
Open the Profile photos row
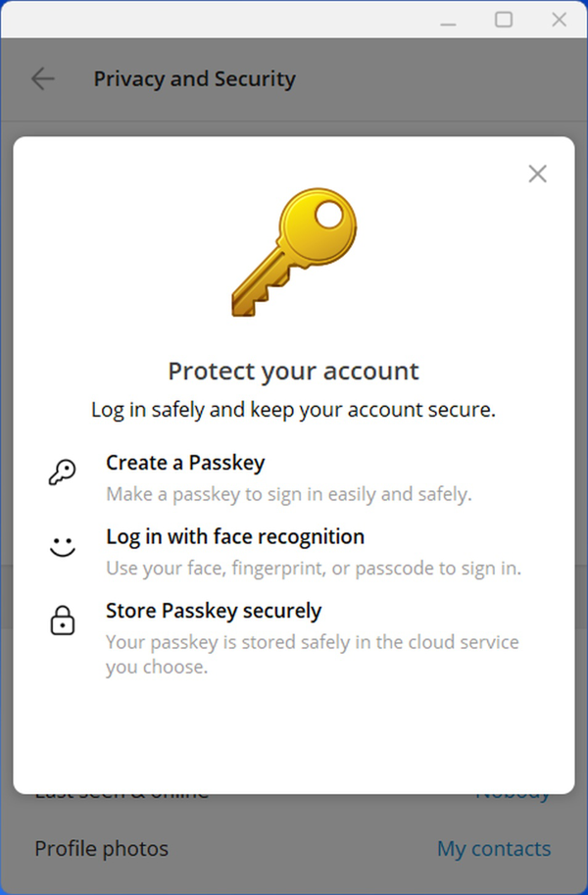click(x=102, y=849)
